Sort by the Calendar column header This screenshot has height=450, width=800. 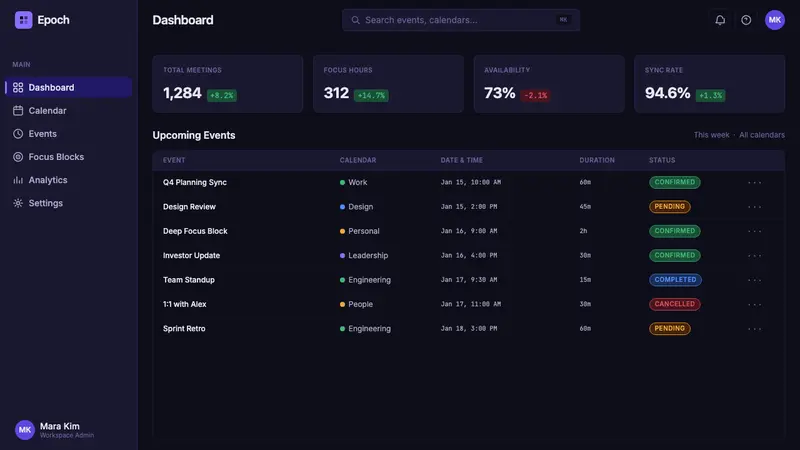pos(358,160)
